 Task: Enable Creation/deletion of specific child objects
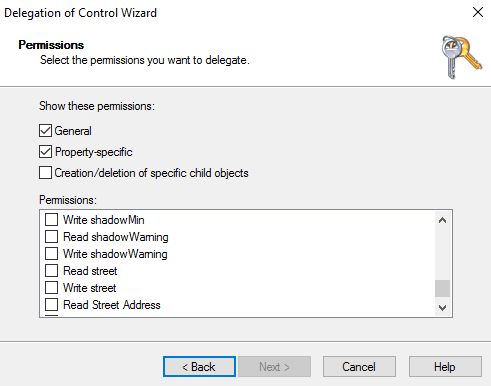coord(45,173)
